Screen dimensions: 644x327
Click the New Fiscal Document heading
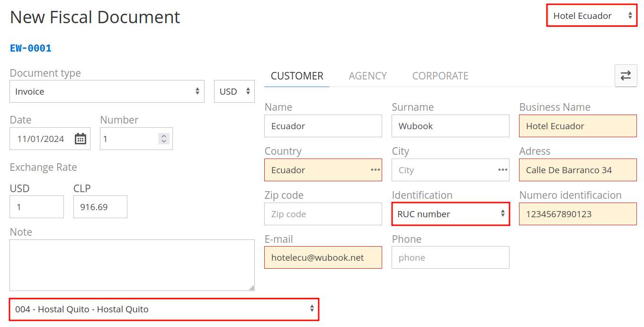95,17
